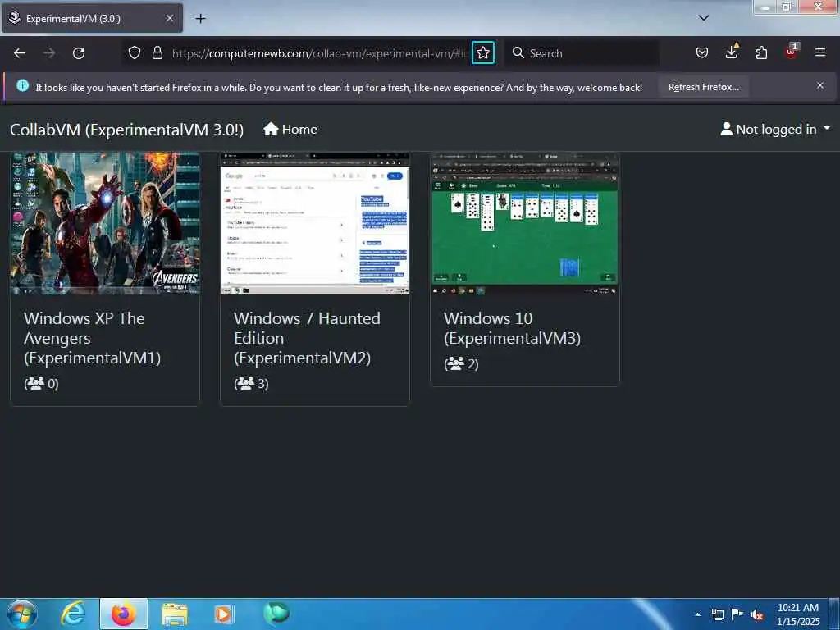This screenshot has height=630, width=840.
Task: Close the ExperimentalVM (3.0!) tab
Action: (x=169, y=18)
